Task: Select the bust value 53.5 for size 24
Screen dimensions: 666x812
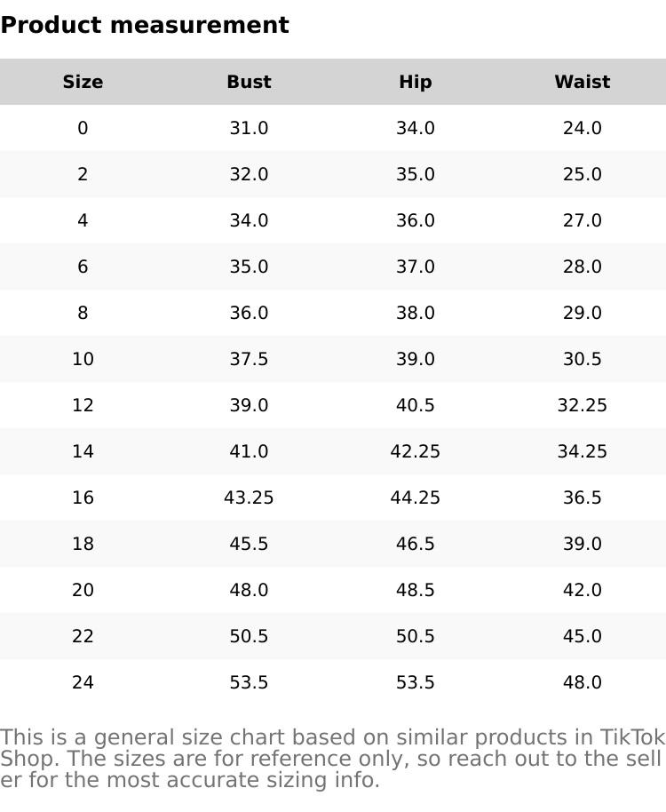Action: pos(249,682)
